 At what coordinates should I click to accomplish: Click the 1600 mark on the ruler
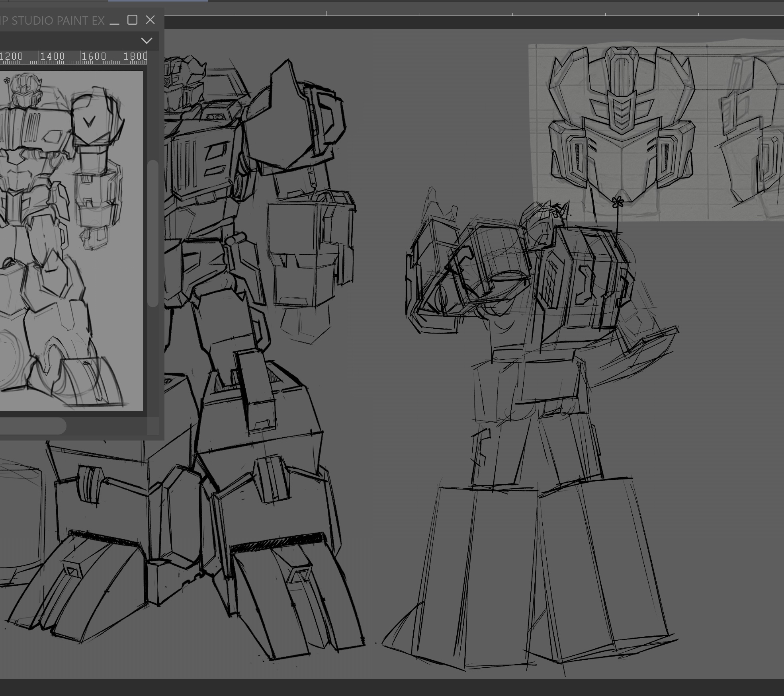coord(94,57)
